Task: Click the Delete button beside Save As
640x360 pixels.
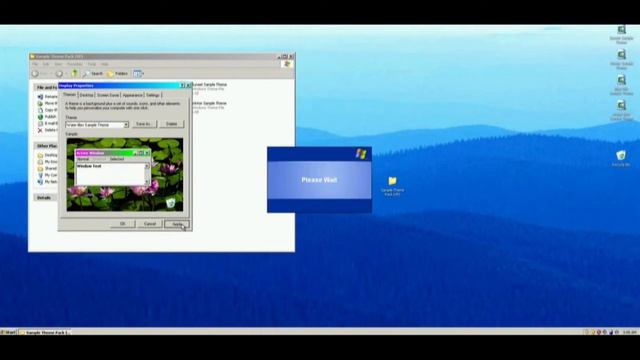Action: [171, 124]
